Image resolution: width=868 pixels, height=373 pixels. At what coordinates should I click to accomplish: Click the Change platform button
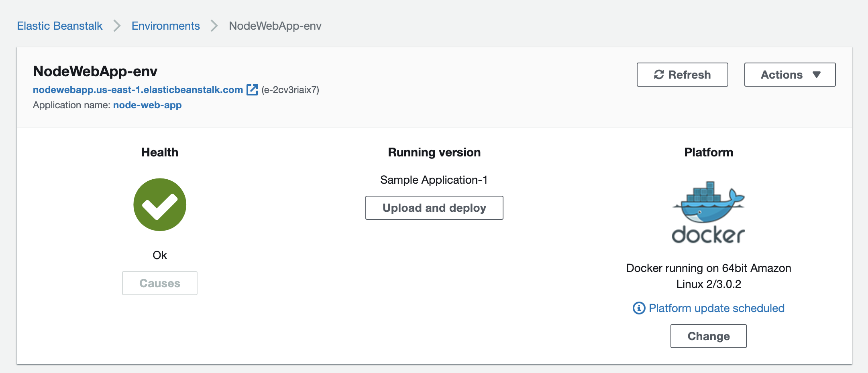point(708,336)
